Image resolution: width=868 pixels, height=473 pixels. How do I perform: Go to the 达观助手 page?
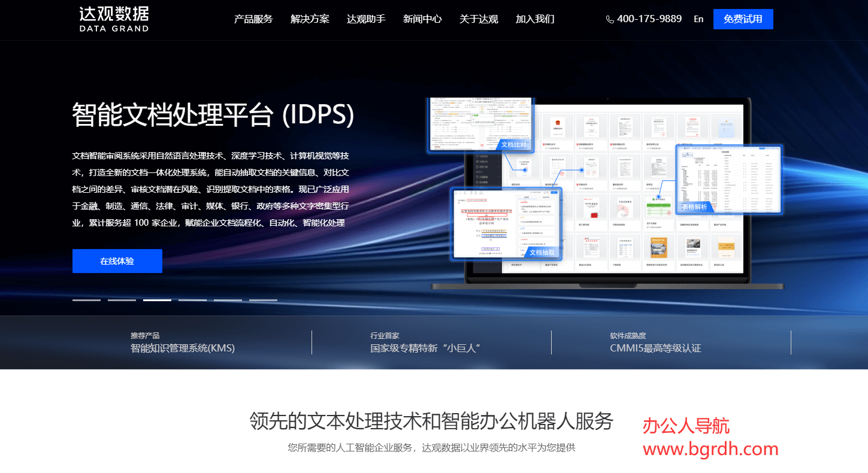[366, 19]
